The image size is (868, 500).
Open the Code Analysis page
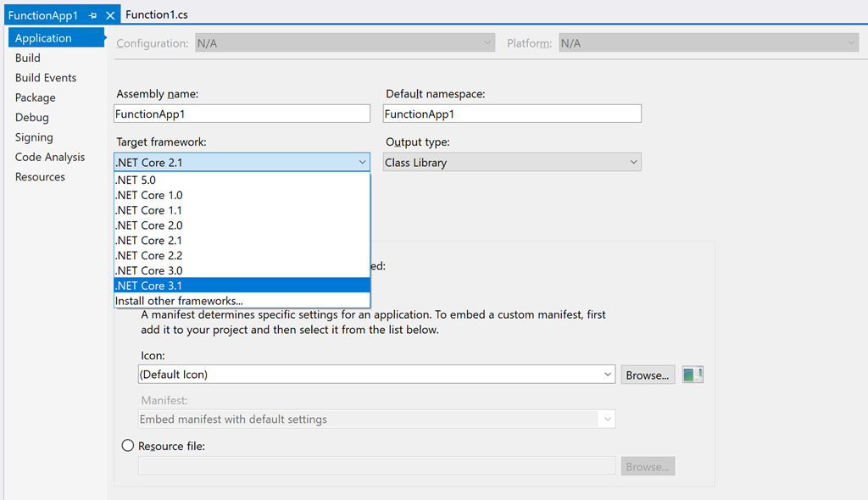[x=50, y=158]
